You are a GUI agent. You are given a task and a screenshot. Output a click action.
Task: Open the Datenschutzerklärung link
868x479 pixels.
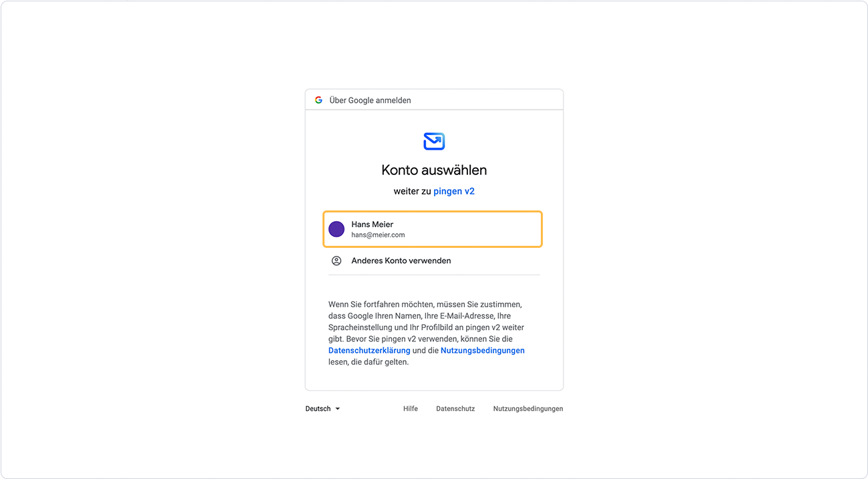click(x=369, y=350)
